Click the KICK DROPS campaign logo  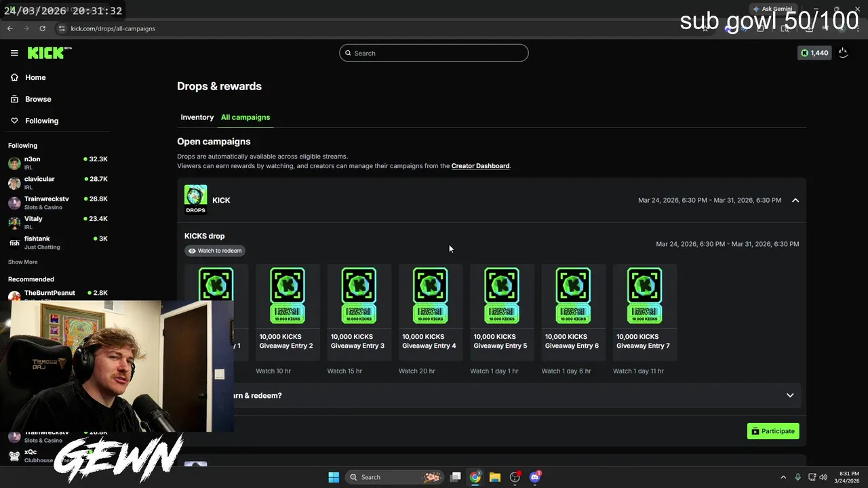pos(195,200)
